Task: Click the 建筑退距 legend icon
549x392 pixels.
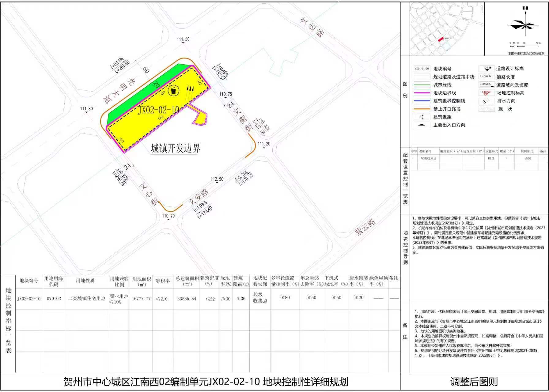Action: 422,117
